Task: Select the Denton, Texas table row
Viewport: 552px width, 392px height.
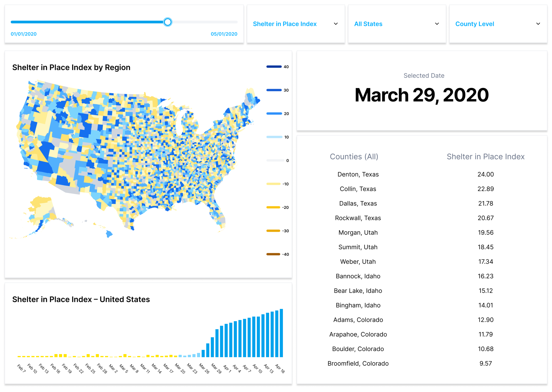Action: [358, 174]
